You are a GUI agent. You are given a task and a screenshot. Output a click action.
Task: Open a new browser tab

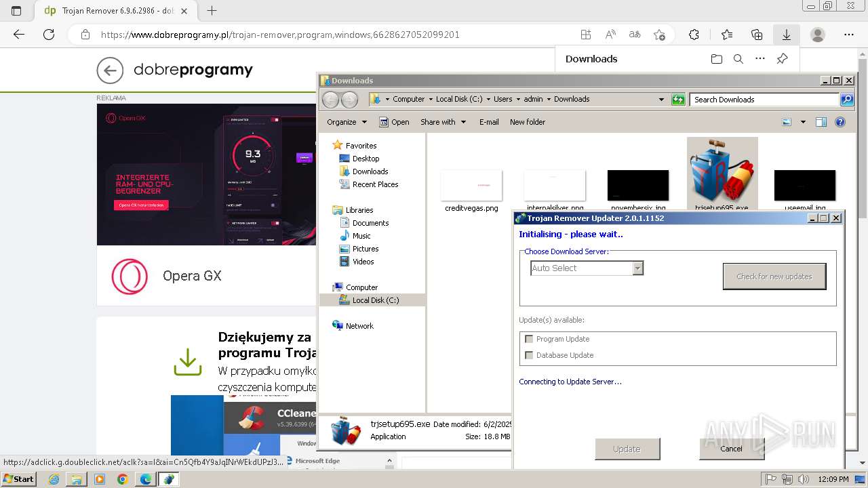pyautogui.click(x=212, y=11)
